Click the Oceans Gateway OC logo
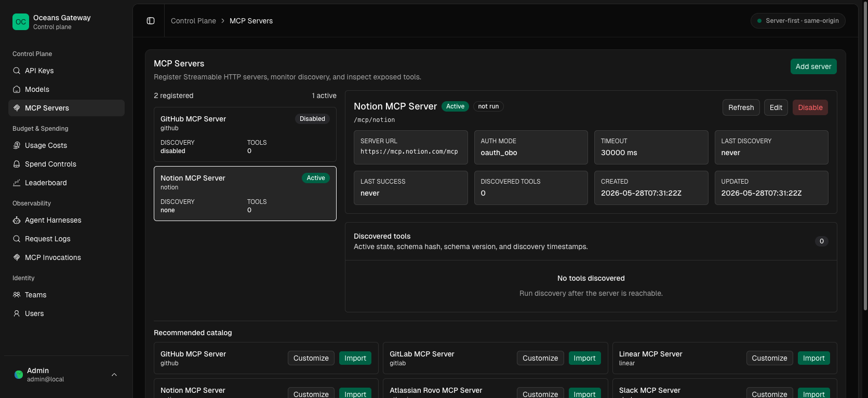 (x=21, y=22)
